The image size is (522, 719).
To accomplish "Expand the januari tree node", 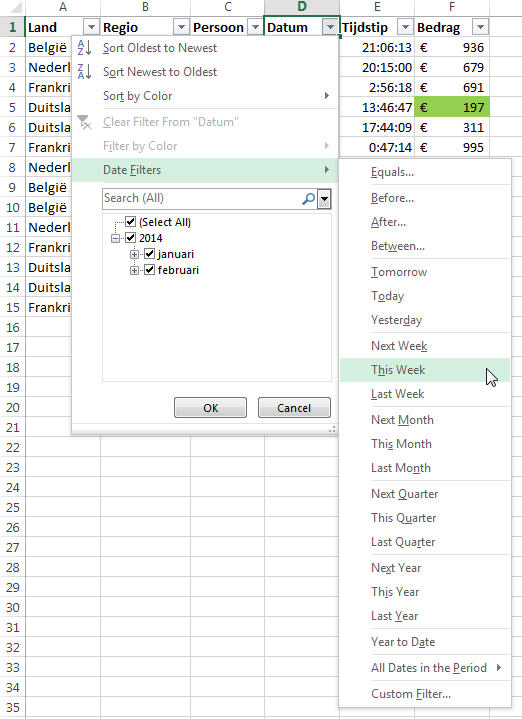I will pos(134,254).
